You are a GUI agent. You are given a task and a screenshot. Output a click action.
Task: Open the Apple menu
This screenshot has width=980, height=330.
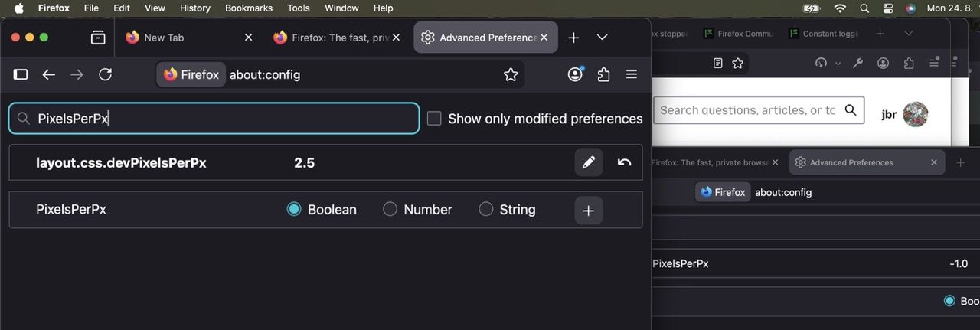[x=18, y=8]
